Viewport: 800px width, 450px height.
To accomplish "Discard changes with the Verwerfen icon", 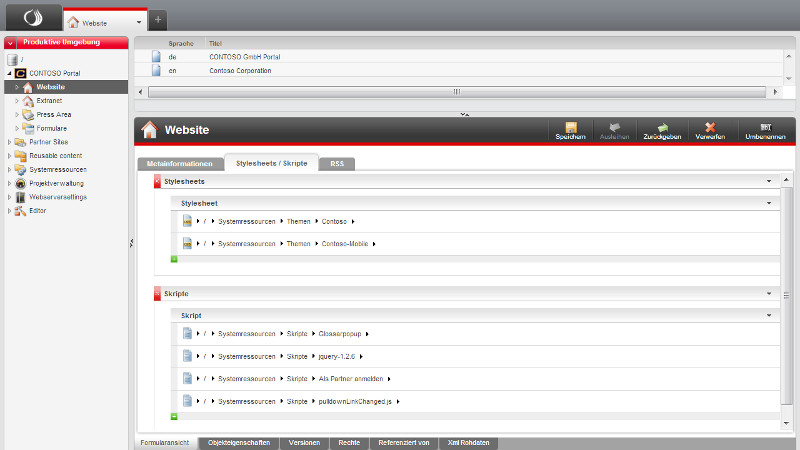I will tap(710, 129).
